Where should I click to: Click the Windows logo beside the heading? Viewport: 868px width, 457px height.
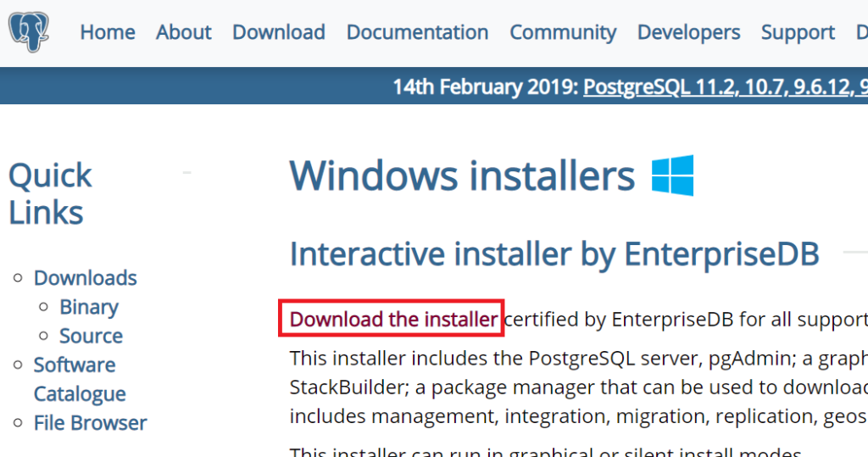coord(672,176)
